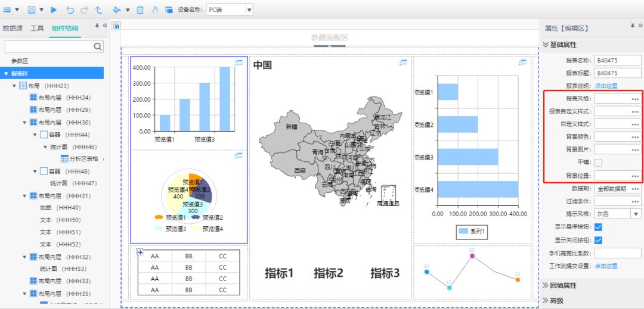Click 点击这里 link beside 工作流提交设置
The width and height of the screenshot is (644, 309).
click(606, 266)
